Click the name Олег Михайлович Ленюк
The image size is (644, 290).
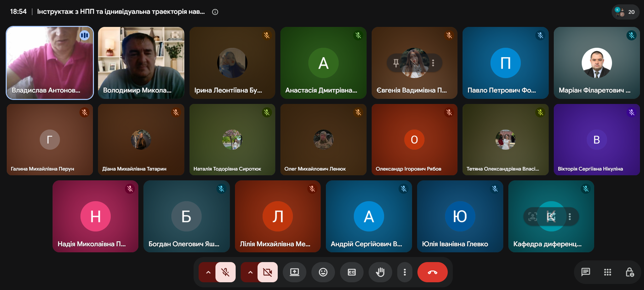tap(315, 169)
